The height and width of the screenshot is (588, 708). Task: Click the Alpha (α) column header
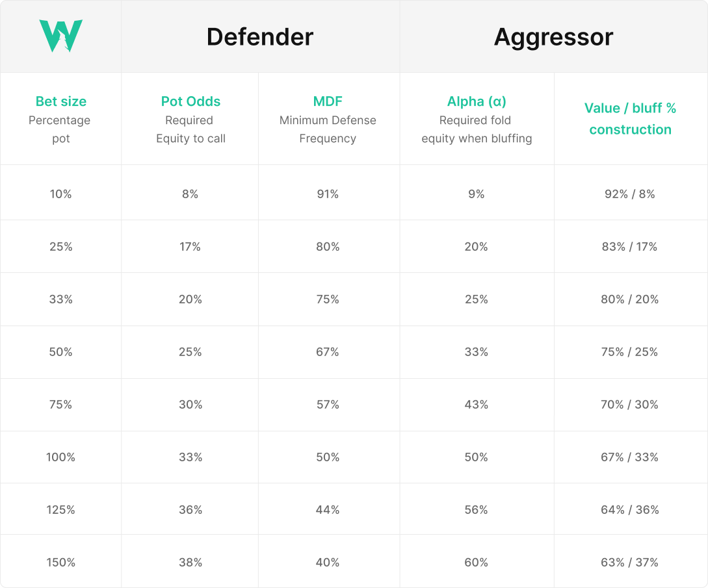point(477,101)
